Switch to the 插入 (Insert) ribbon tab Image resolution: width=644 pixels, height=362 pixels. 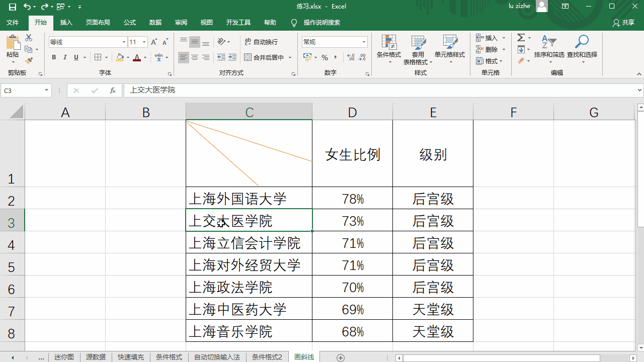coord(66,23)
